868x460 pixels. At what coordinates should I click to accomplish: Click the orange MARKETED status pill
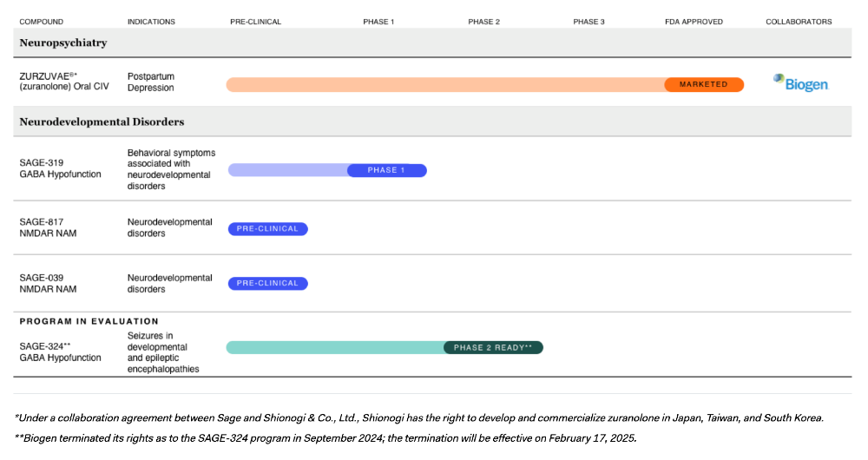(x=704, y=85)
